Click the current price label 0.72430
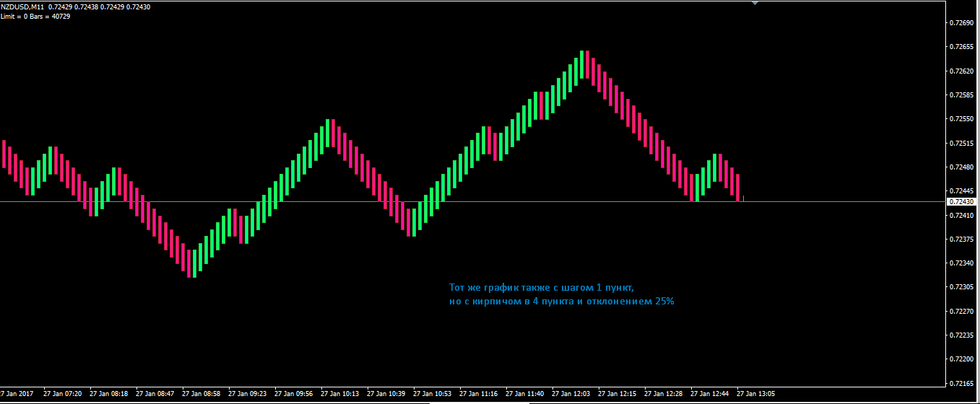This screenshot has width=980, height=404. coord(961,202)
